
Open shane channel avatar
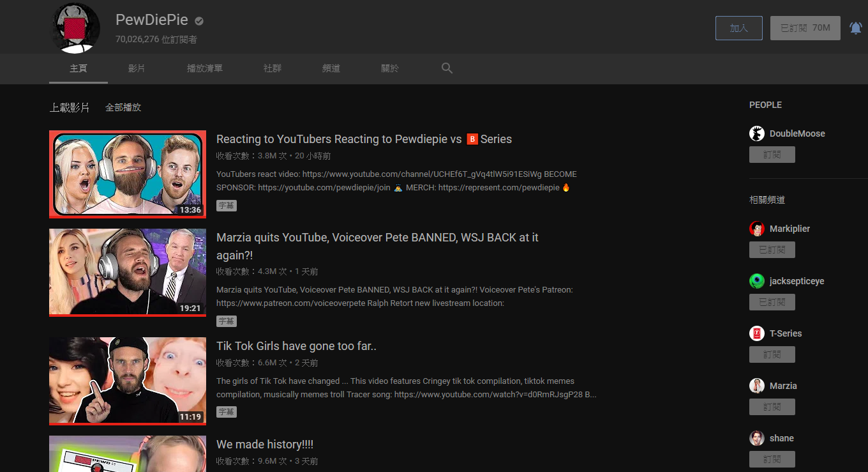[757, 438]
